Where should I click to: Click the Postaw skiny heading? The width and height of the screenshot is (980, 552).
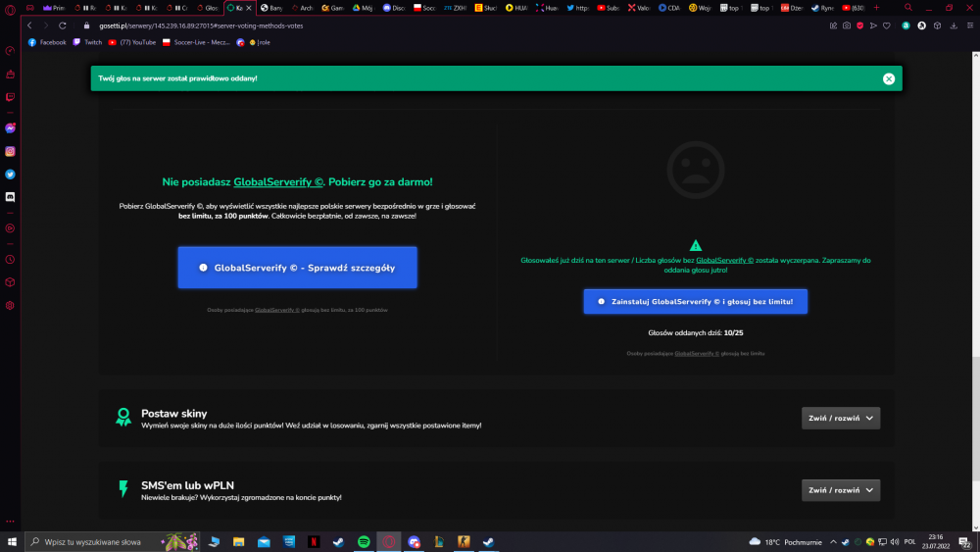point(173,413)
